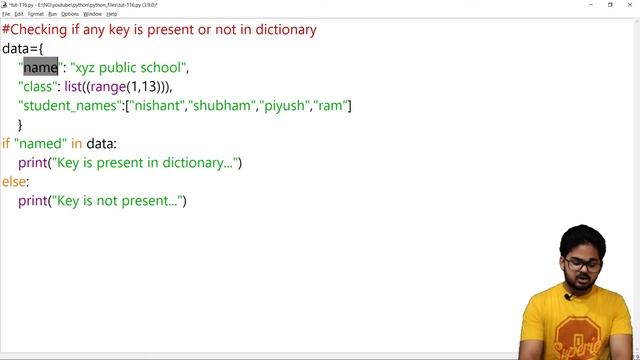640x360 pixels.
Task: Click the "else:" keyword line
Action: (x=16, y=182)
